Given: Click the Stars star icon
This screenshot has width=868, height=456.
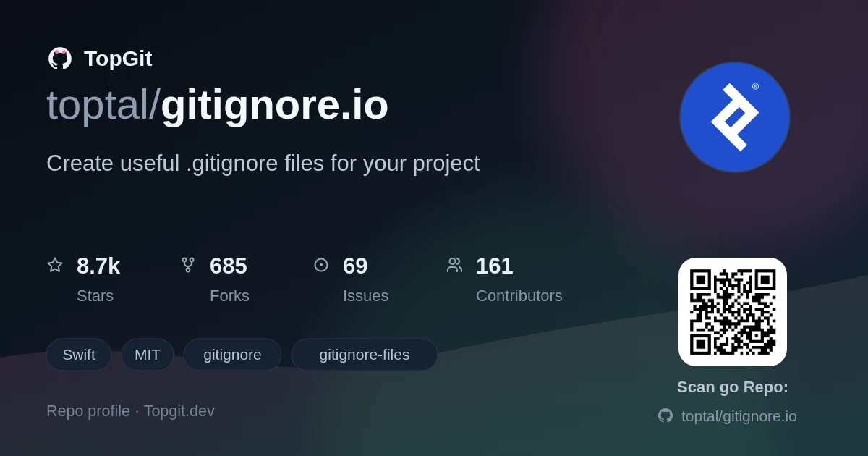Looking at the screenshot, I should tap(55, 265).
